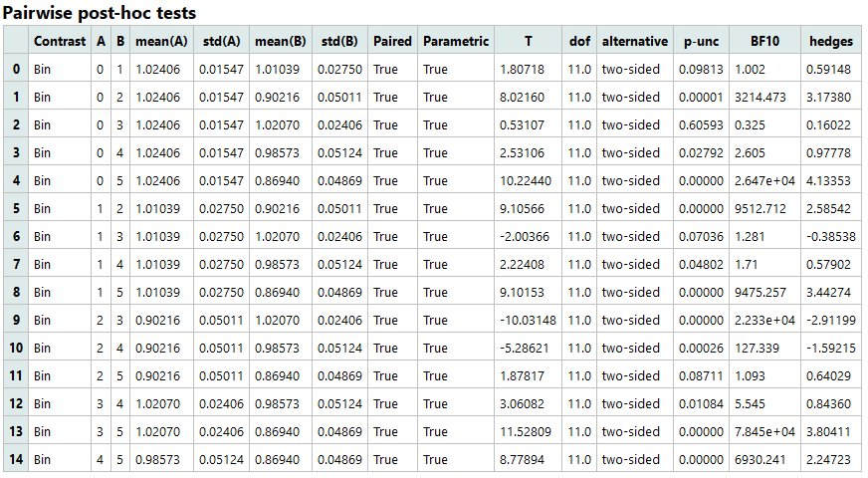Viewport: 868px width, 478px height.
Task: Click the hedges column header
Action: 831,42
